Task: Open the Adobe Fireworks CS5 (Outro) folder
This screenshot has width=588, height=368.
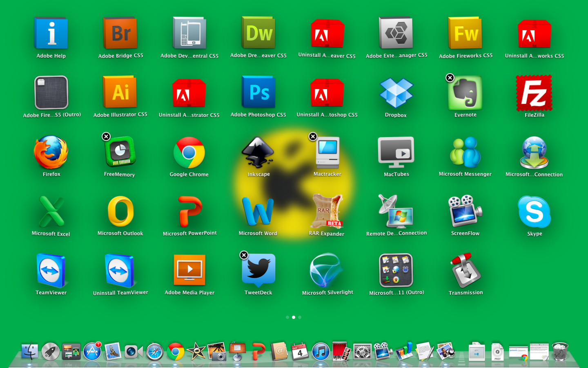Action: (x=51, y=93)
